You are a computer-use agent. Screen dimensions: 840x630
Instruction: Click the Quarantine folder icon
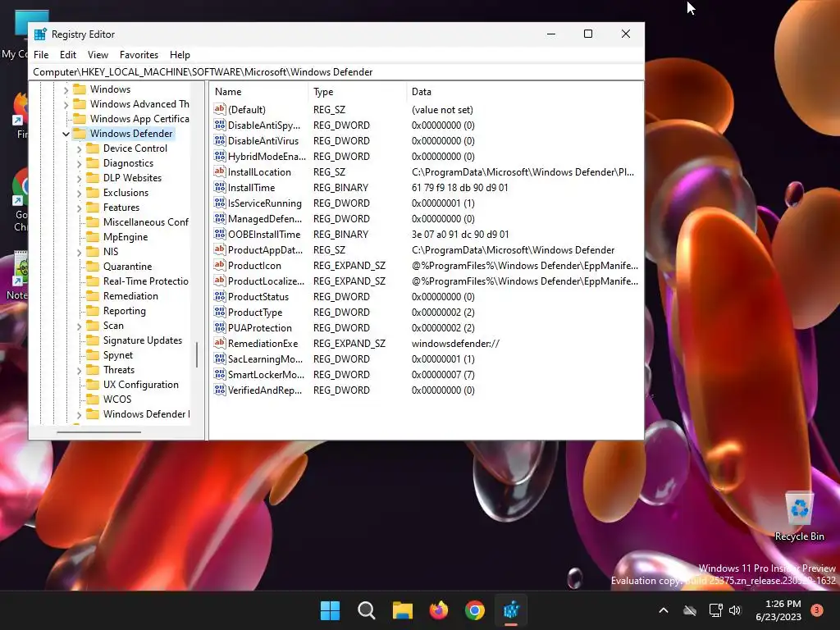coord(93,267)
